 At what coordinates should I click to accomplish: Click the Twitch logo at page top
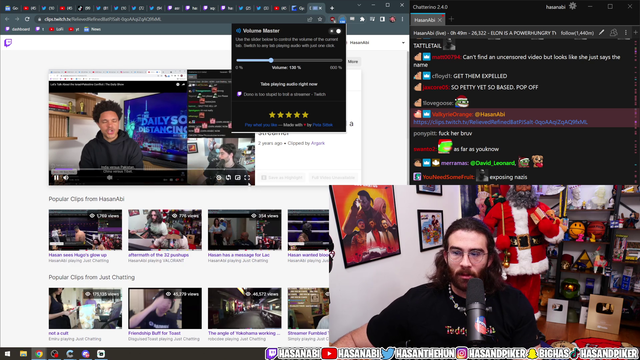coord(8,42)
